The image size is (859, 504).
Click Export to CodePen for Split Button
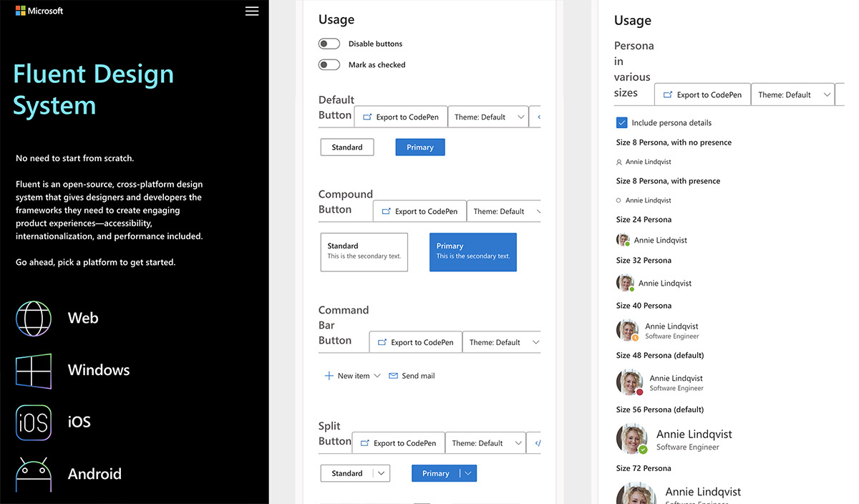pos(399,443)
